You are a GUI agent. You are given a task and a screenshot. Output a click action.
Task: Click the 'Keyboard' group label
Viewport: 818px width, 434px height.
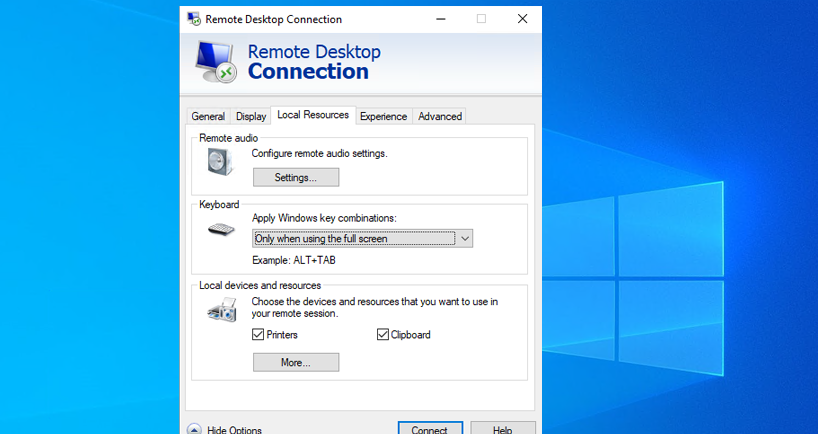click(x=219, y=204)
